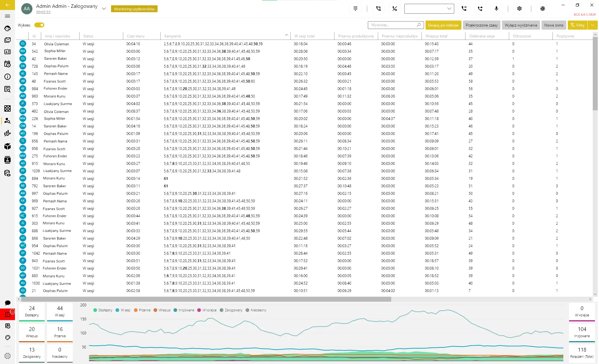The image size is (599, 364).
Task: Click the hang up call icon
Action: click(395, 9)
